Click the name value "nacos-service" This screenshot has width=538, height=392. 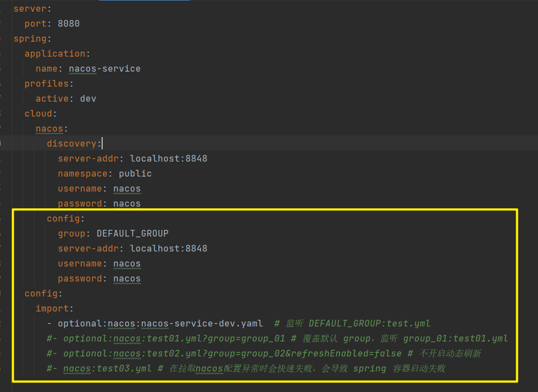(x=104, y=68)
